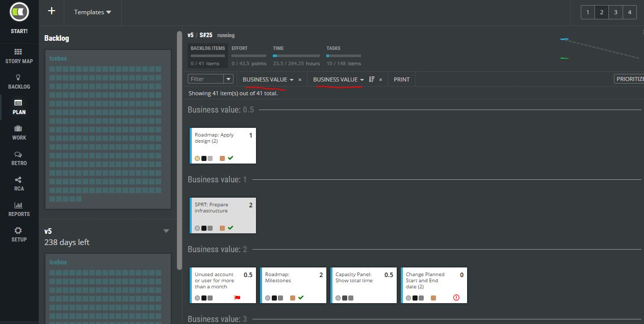The width and height of the screenshot is (644, 324).
Task: Click the S#25 sprint breadcrumb
Action: [206, 35]
